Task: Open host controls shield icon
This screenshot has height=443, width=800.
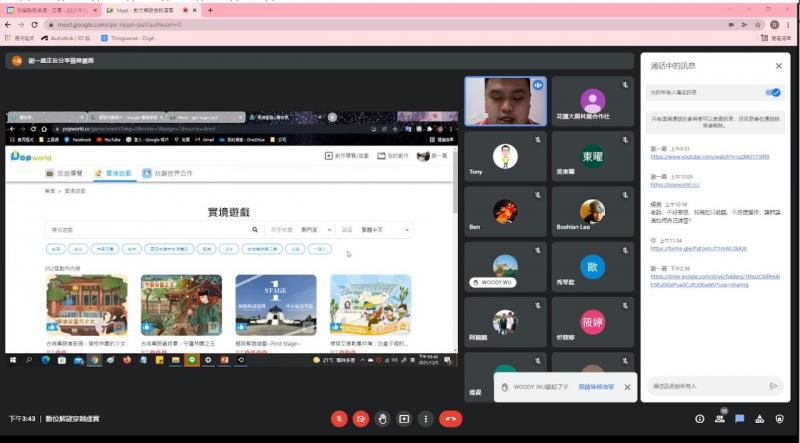Action: pyautogui.click(x=780, y=419)
